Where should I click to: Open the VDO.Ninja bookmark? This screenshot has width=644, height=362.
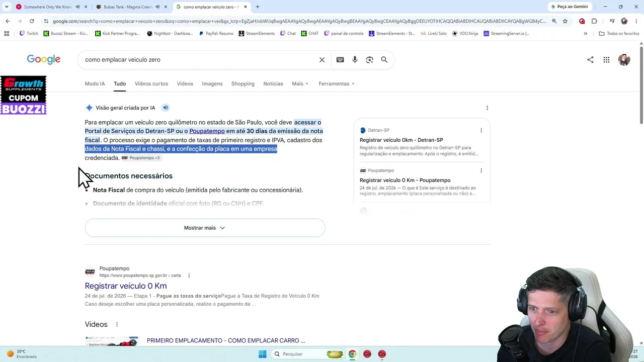(x=465, y=34)
